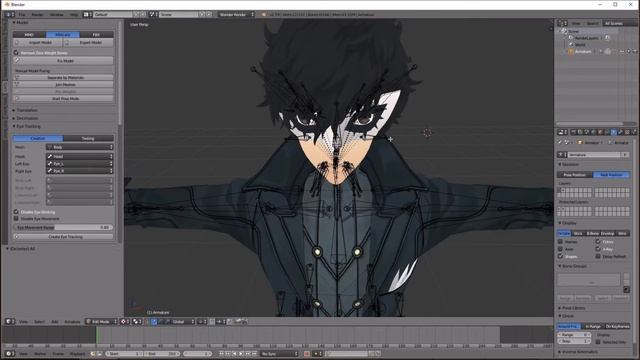Viewport: 640px width, 360px height.
Task: Toggle Remove Zero Weight Bones checkbox
Action: point(16,53)
